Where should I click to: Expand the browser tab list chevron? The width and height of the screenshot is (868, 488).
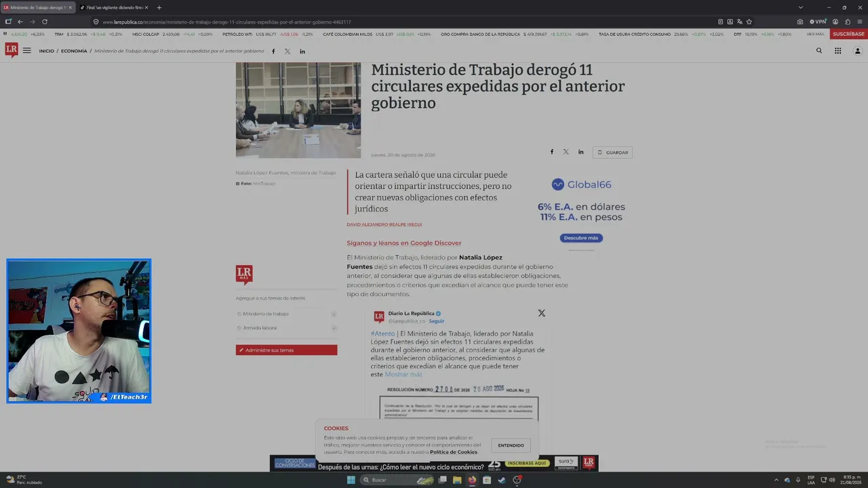pyautogui.click(x=800, y=7)
